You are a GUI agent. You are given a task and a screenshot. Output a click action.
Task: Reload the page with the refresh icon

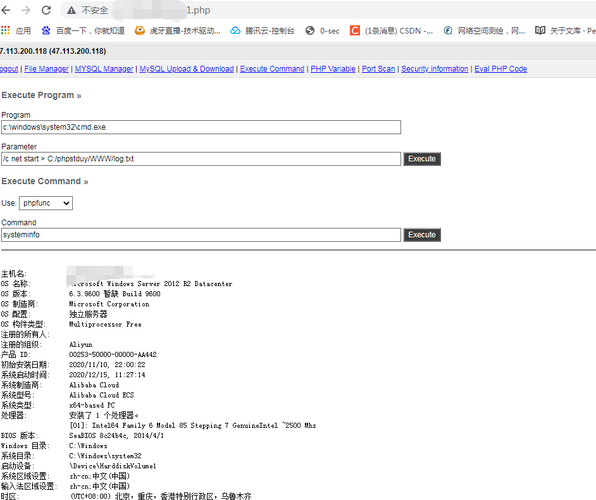point(46,10)
